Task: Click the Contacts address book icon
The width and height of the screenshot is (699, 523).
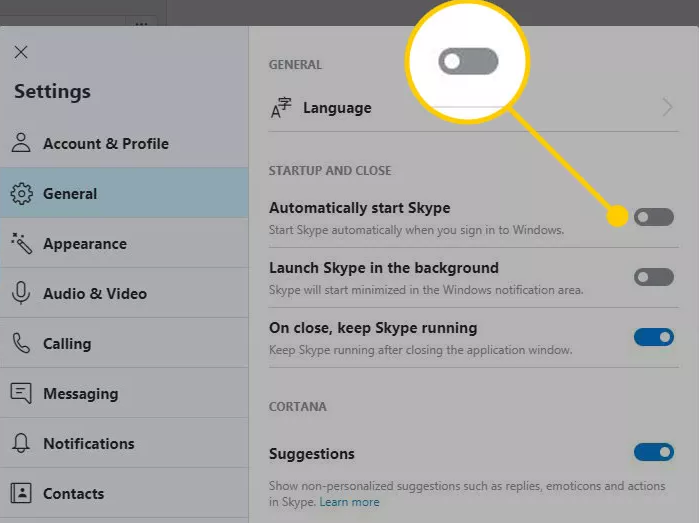Action: pos(21,493)
